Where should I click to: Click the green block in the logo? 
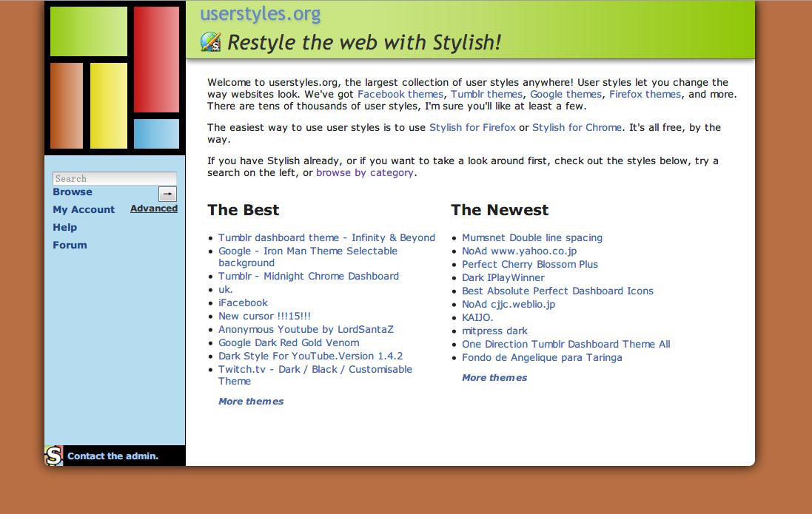click(89, 31)
